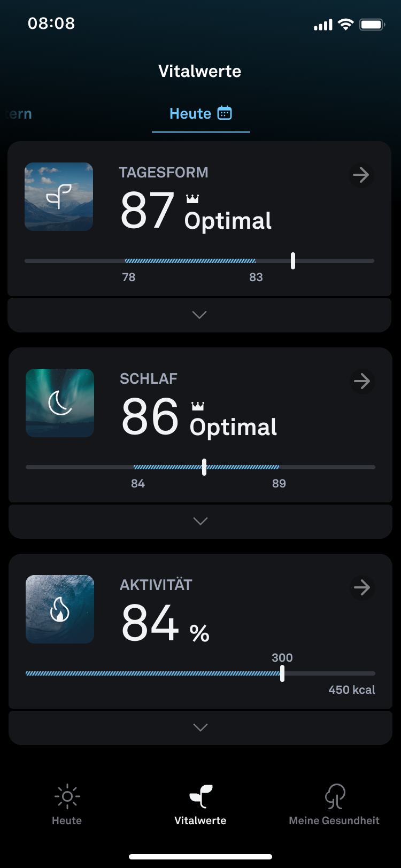Screen dimensions: 401x868
Task: Expand the Aktivität card chevron
Action: point(200,727)
